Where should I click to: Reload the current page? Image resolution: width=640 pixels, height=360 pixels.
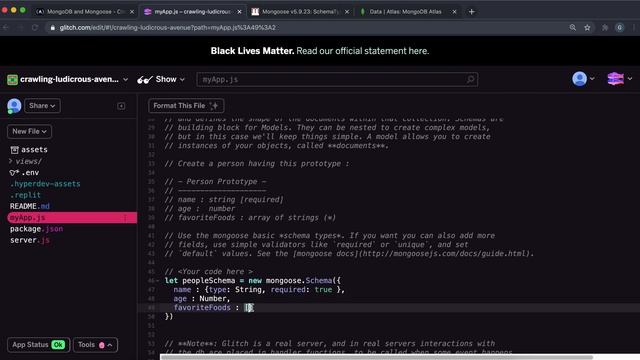(35, 27)
